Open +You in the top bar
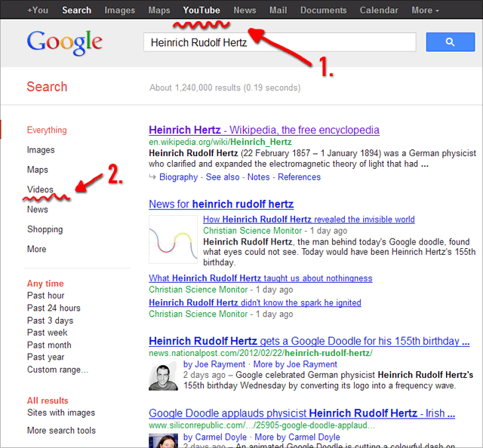The height and width of the screenshot is (448, 483). (38, 10)
